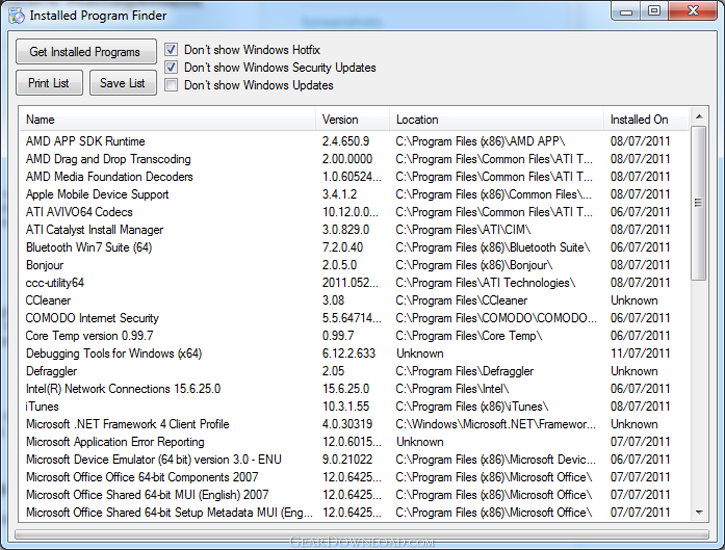This screenshot has height=550, width=725.
Task: Maximize the Installed Program Finder window
Action: 654,11
